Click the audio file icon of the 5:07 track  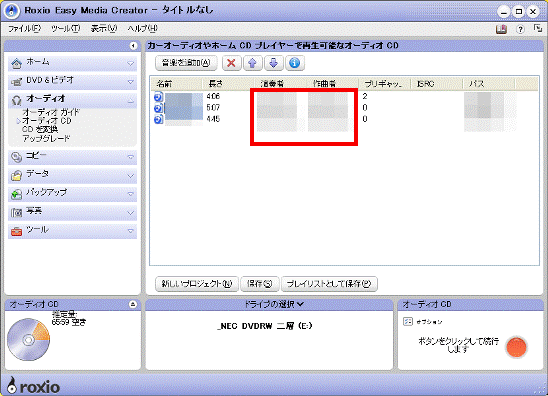(x=158, y=108)
